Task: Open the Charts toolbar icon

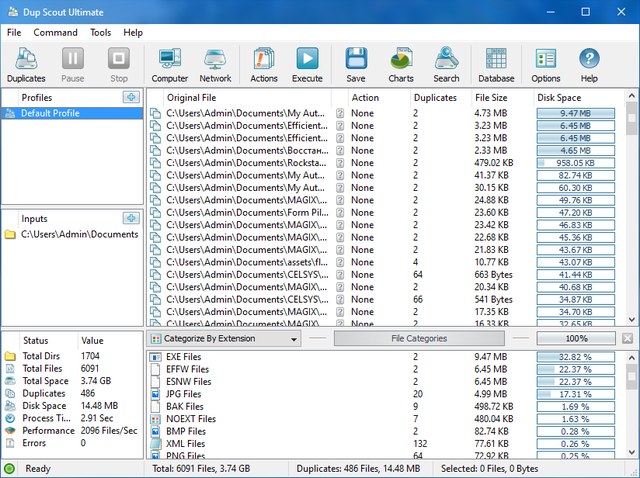Action: (400, 64)
